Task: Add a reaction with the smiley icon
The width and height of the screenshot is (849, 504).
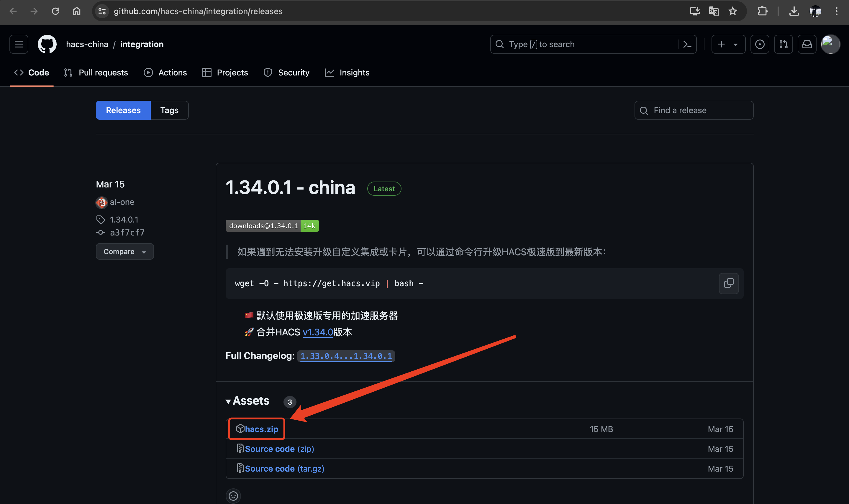Action: pyautogui.click(x=233, y=496)
